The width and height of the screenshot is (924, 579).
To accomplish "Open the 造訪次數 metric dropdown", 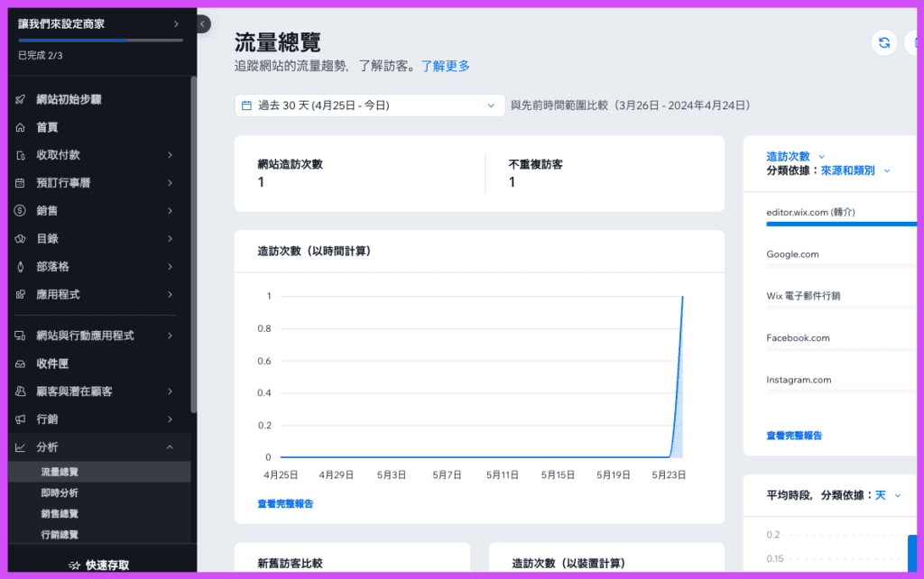I will point(795,156).
